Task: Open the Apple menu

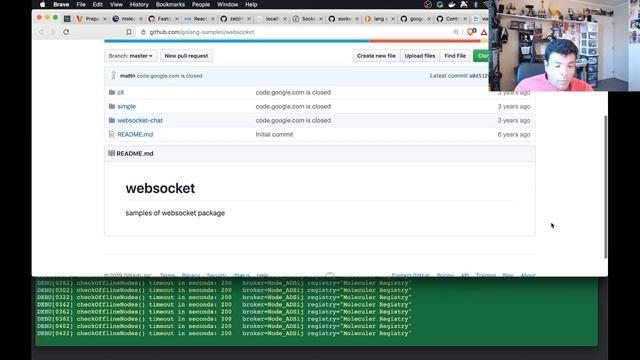Action: (42, 4)
